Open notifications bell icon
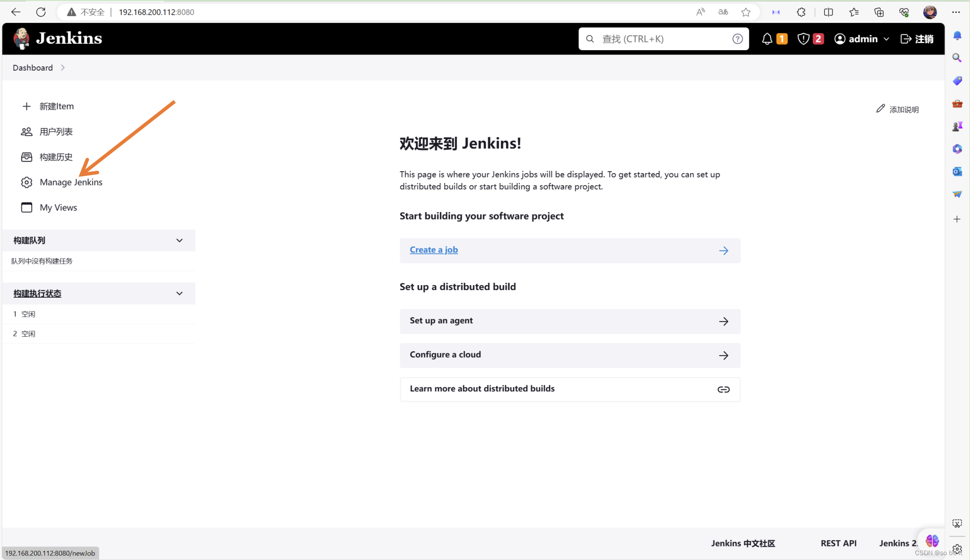This screenshot has height=560, width=970. (x=767, y=39)
